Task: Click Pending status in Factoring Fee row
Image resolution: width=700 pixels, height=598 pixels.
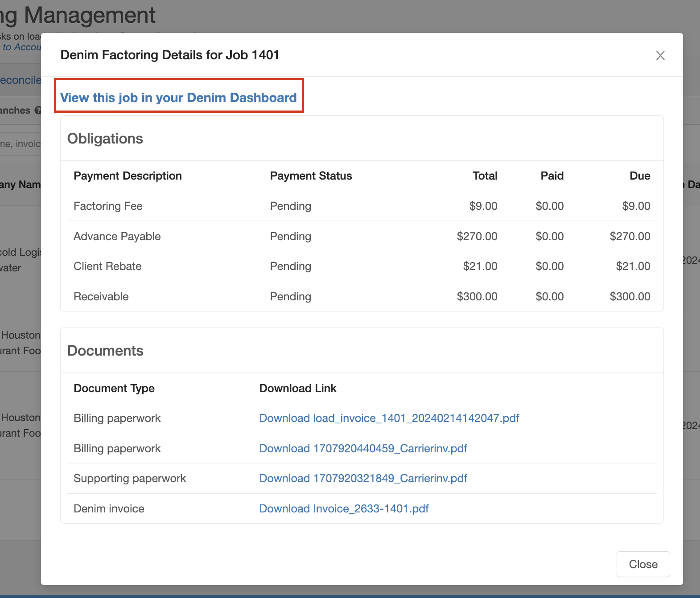Action: coord(291,206)
